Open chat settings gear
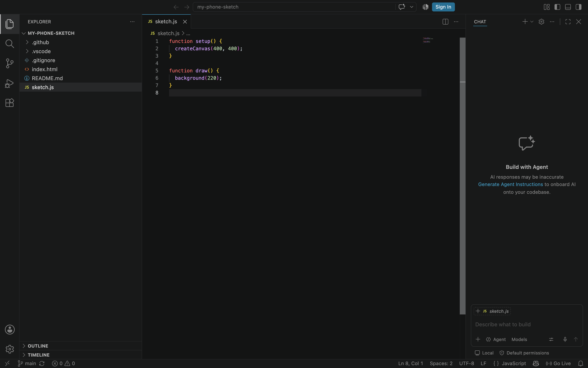The width and height of the screenshot is (588, 368). pyautogui.click(x=541, y=22)
